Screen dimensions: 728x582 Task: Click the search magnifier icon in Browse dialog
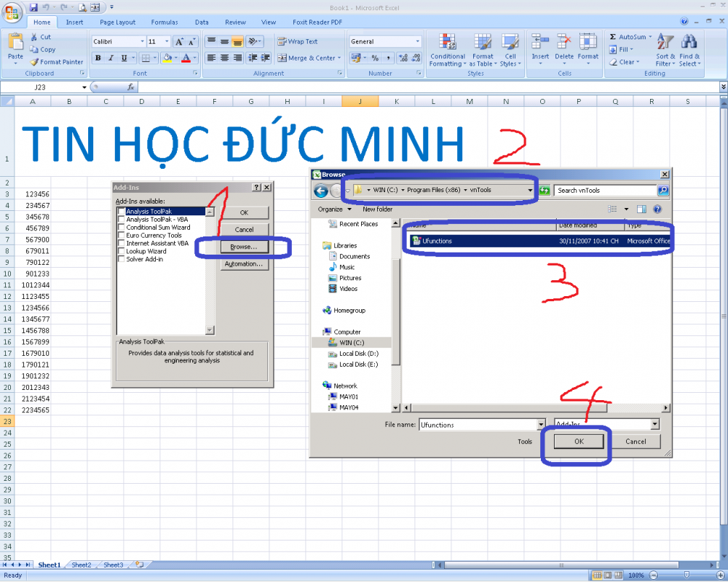click(663, 191)
